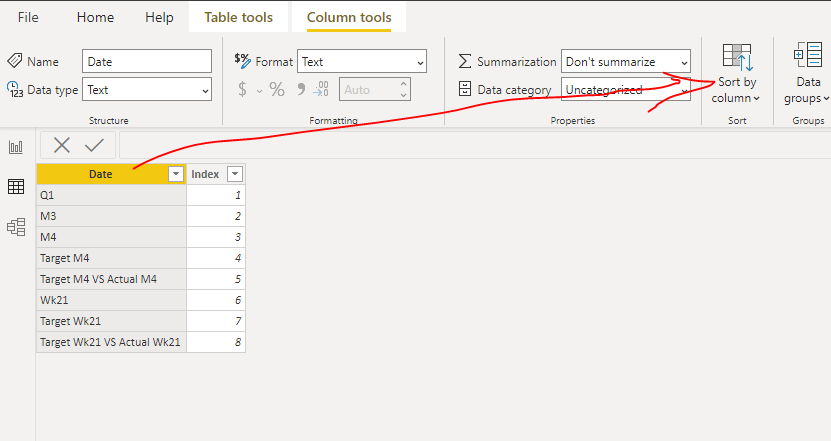Click the decimal places icon
The width and height of the screenshot is (831, 441).
[x=321, y=89]
